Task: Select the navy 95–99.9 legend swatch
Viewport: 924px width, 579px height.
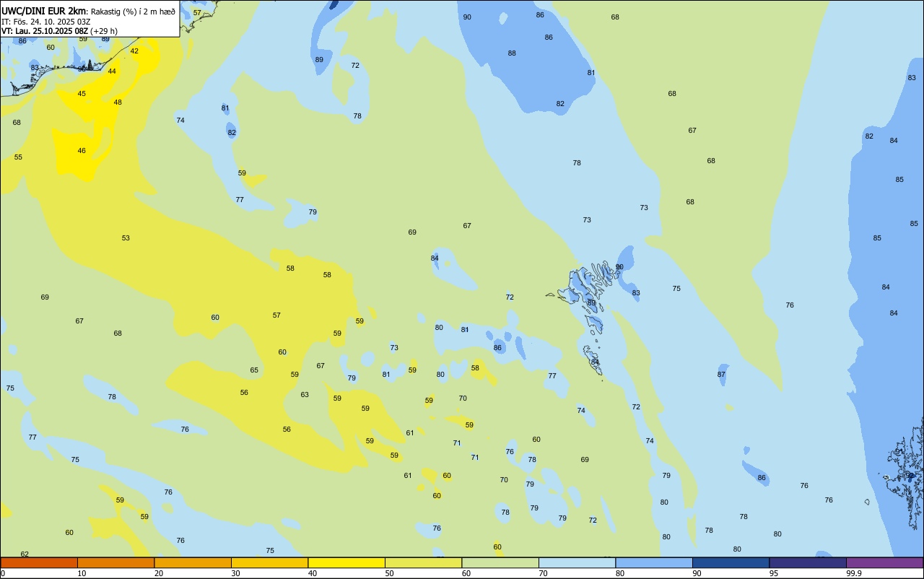Action: [x=808, y=562]
